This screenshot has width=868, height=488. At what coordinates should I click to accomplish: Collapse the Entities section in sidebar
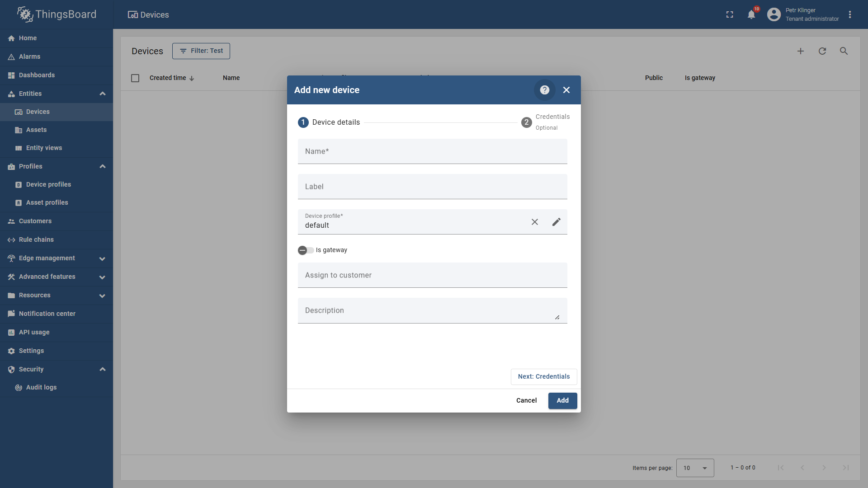(x=103, y=94)
